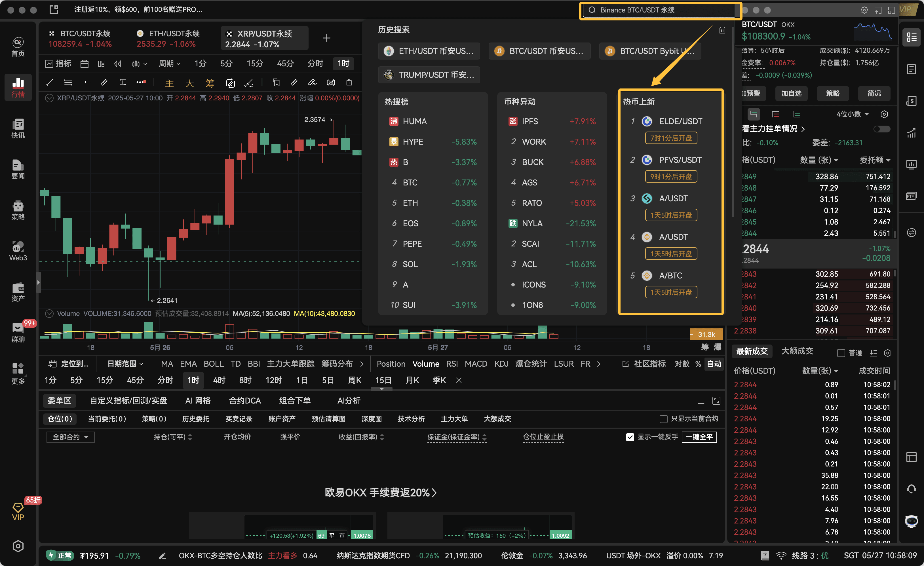Image resolution: width=924 pixels, height=566 pixels.
Task: Click the 主 main-force marker tool
Action: [x=170, y=83]
